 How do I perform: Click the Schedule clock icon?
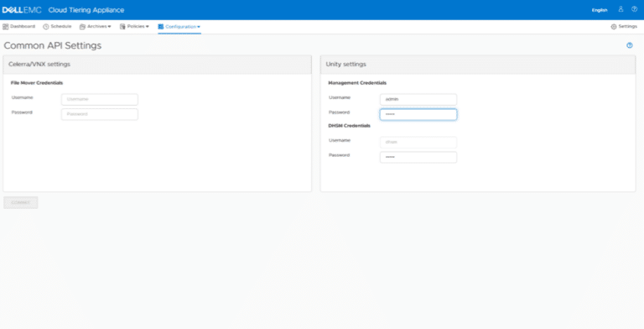pyautogui.click(x=46, y=26)
